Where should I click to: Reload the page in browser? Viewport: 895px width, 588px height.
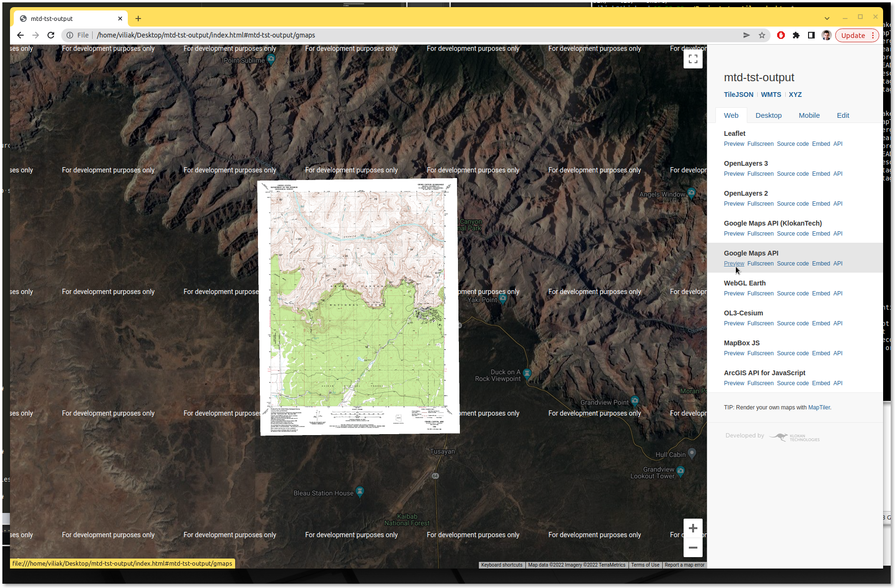tap(51, 35)
